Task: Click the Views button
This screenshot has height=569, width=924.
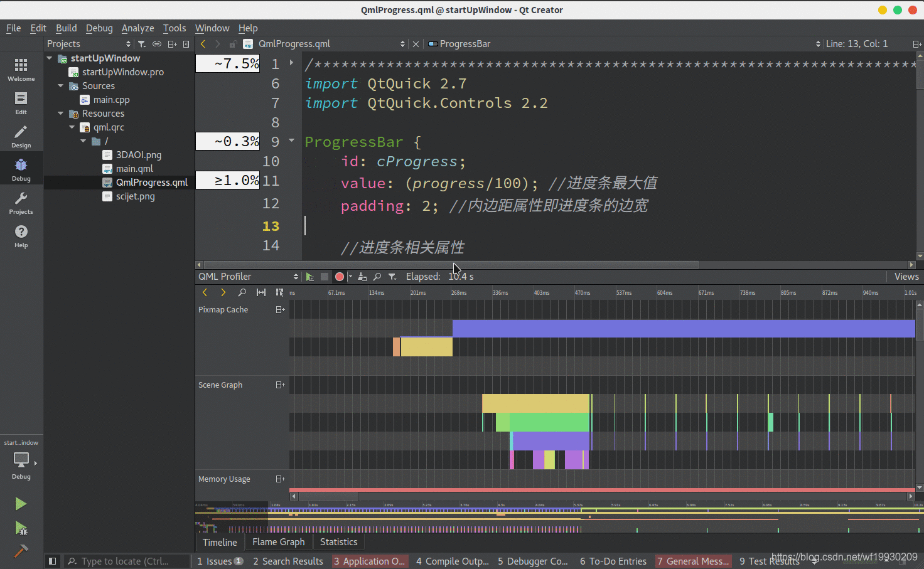Action: [x=906, y=277]
